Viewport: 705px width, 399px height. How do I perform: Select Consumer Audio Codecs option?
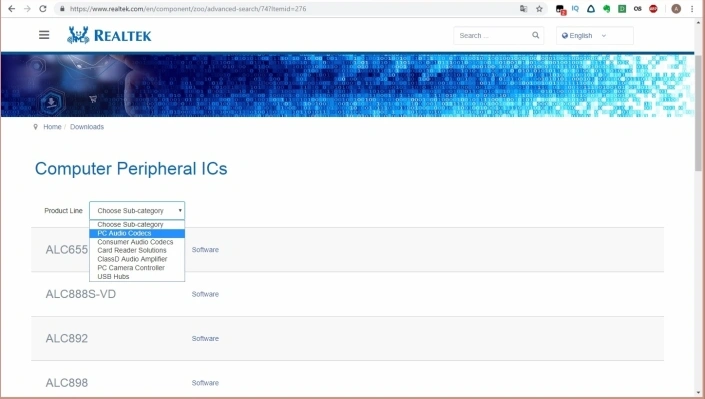137,242
